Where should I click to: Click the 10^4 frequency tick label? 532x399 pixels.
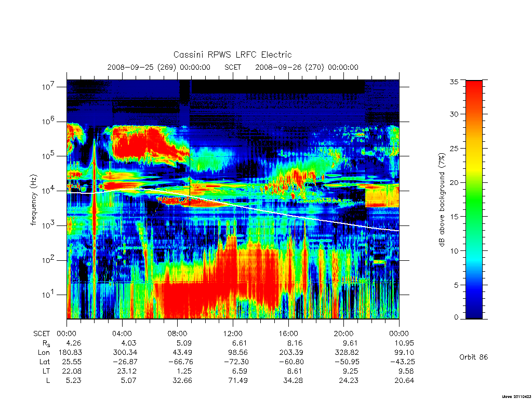[x=48, y=191]
